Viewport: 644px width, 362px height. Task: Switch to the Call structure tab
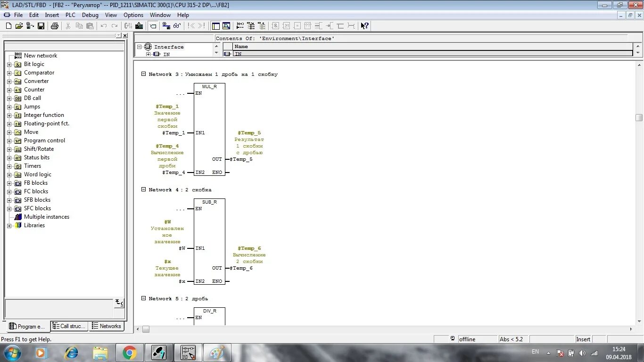69,326
